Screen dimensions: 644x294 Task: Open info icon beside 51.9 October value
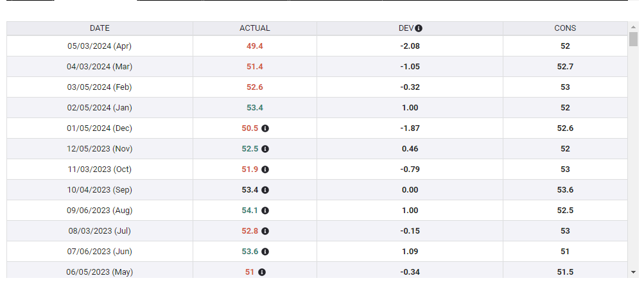click(265, 169)
